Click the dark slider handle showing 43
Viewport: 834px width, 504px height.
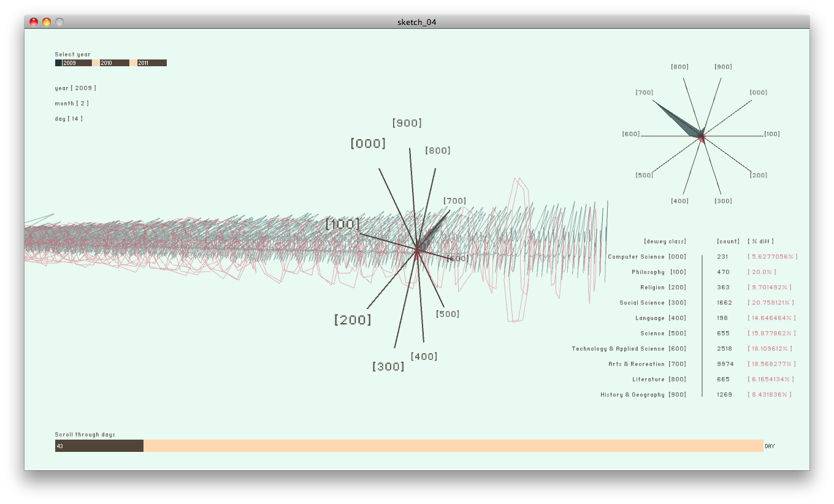click(99, 446)
